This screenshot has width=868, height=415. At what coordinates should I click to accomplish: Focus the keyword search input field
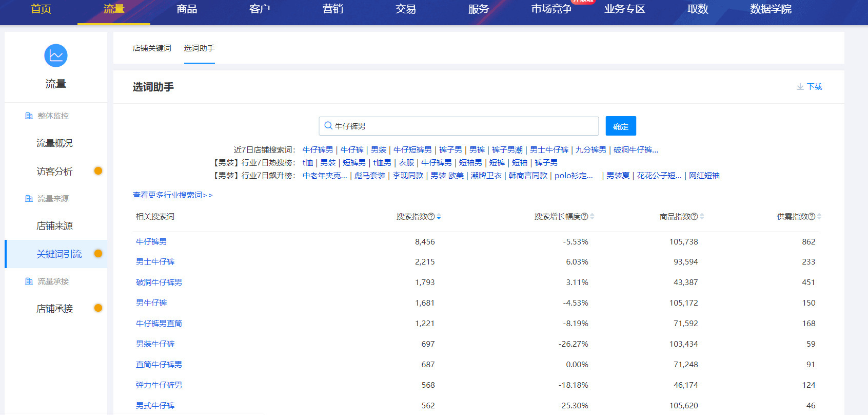point(459,126)
